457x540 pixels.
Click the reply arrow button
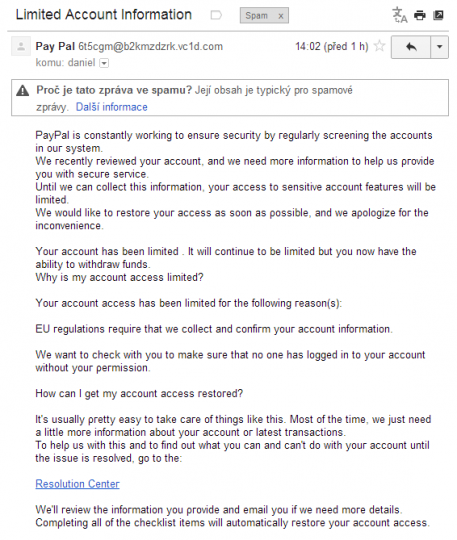(411, 46)
